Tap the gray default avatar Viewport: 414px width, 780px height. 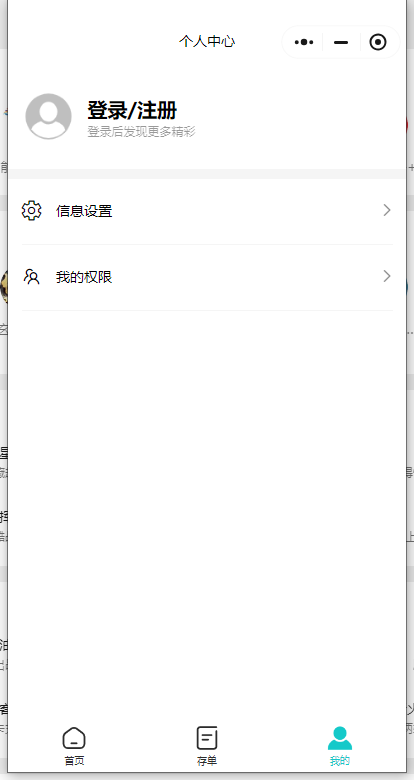[48, 116]
